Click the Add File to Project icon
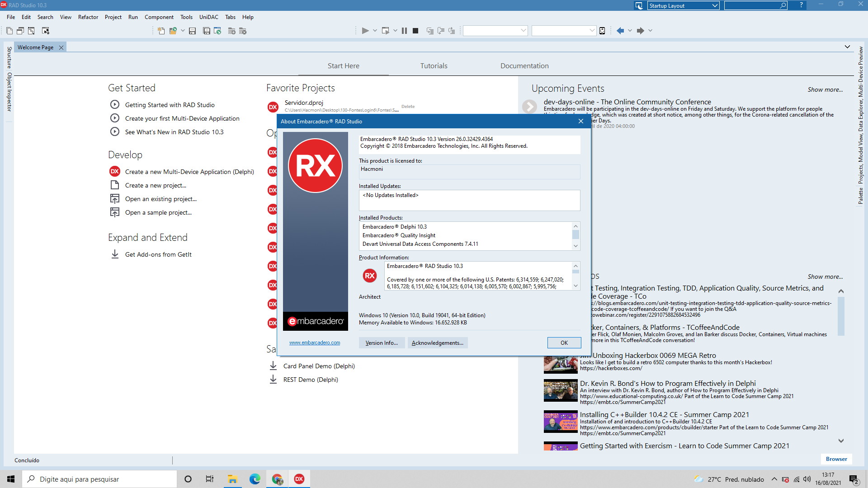868x488 pixels. point(232,31)
